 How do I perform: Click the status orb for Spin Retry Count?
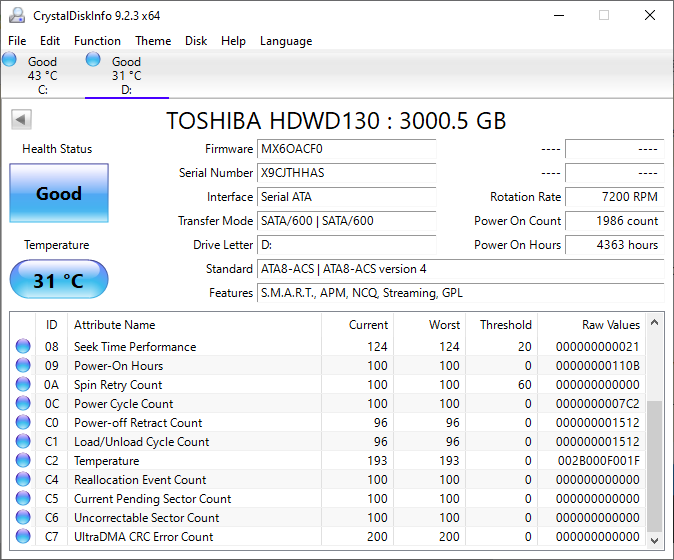click(x=23, y=384)
